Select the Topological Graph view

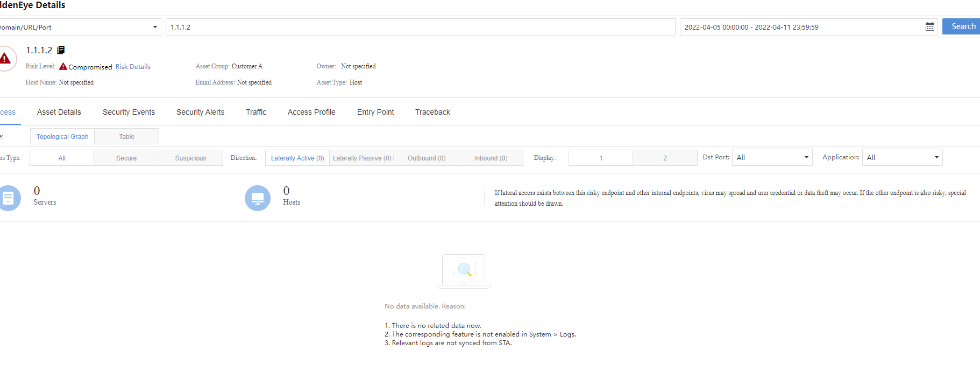(62, 136)
